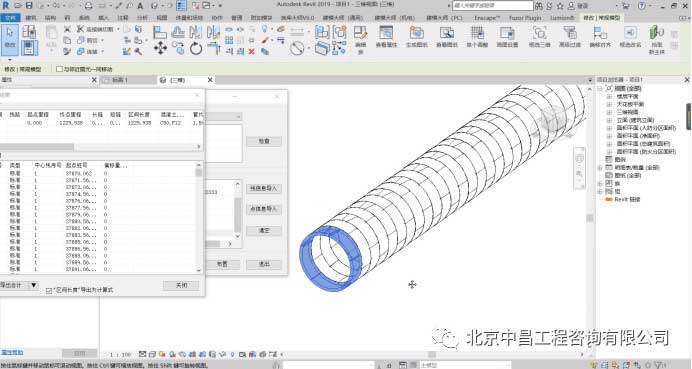Viewport: 692px width, 369px height.
Task: Close the {三维} view tab
Action: pyautogui.click(x=210, y=80)
